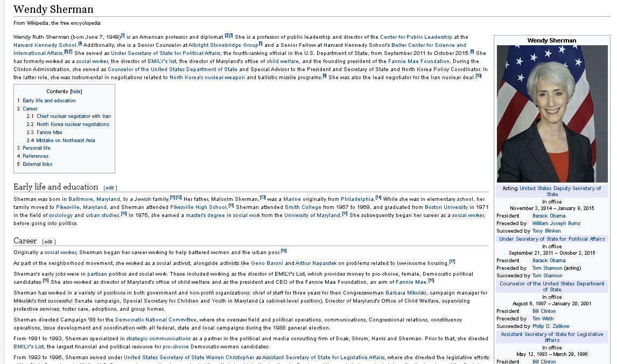Screen dimensions: 617x364
Task: Follow the sociology link
Action: click(61, 215)
